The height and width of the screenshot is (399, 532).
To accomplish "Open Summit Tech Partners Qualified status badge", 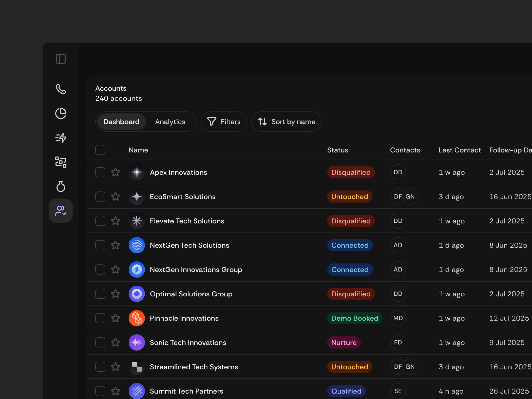I will click(x=346, y=391).
